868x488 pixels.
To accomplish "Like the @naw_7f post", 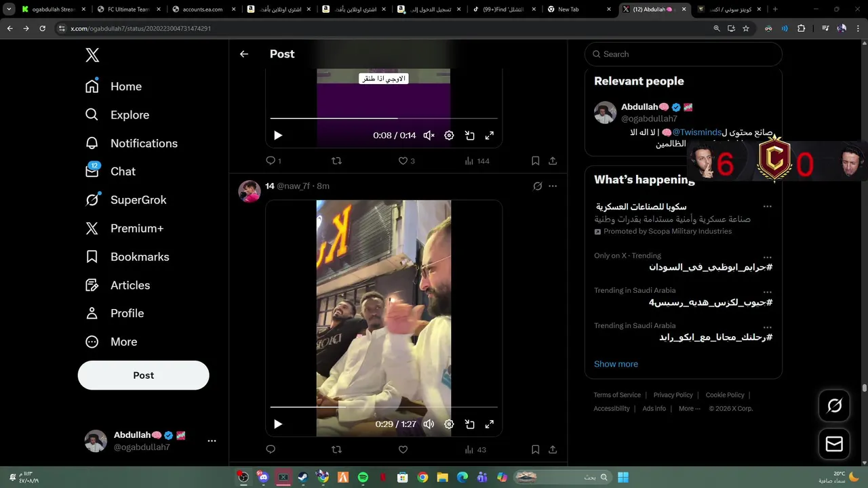I will (403, 449).
